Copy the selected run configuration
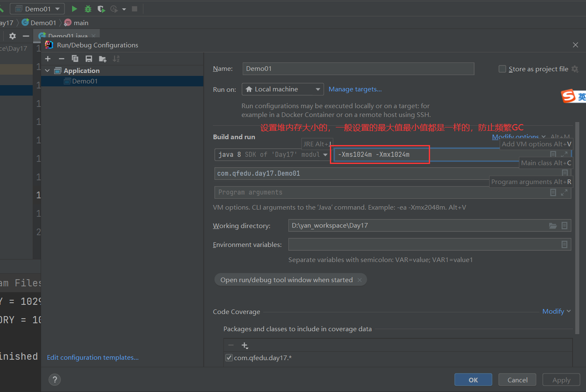This screenshot has width=586, height=392. click(x=75, y=59)
